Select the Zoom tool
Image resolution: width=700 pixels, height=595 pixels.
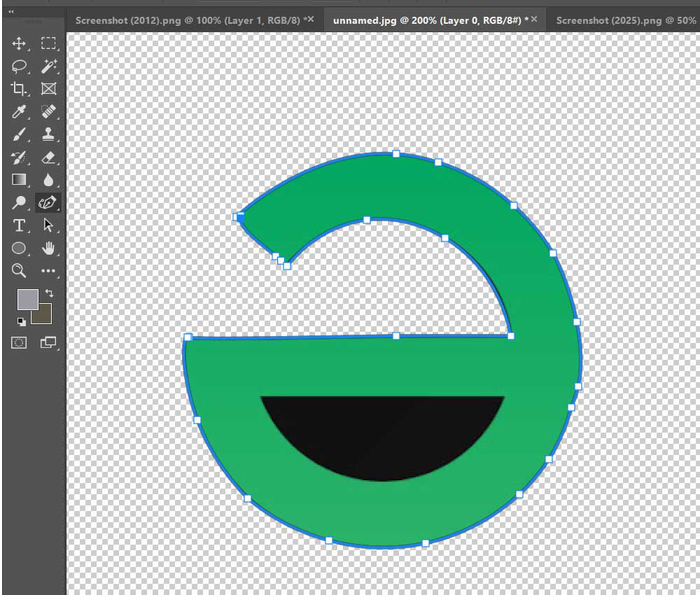point(19,270)
